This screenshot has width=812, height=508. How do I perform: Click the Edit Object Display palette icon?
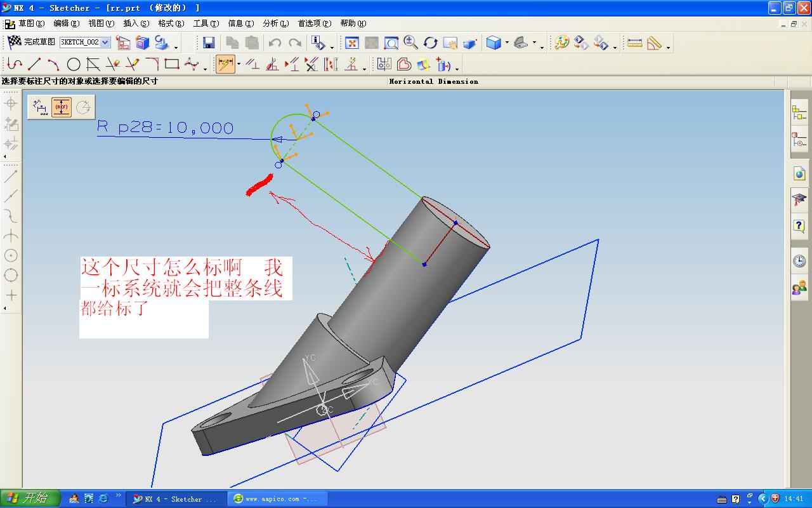tap(561, 43)
